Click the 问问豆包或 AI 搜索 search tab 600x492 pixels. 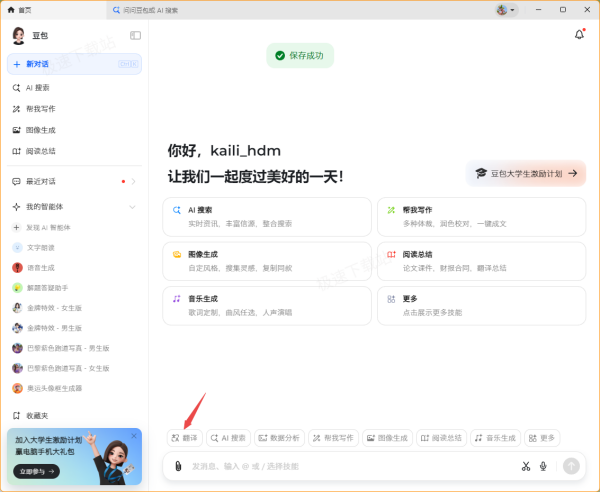145,10
